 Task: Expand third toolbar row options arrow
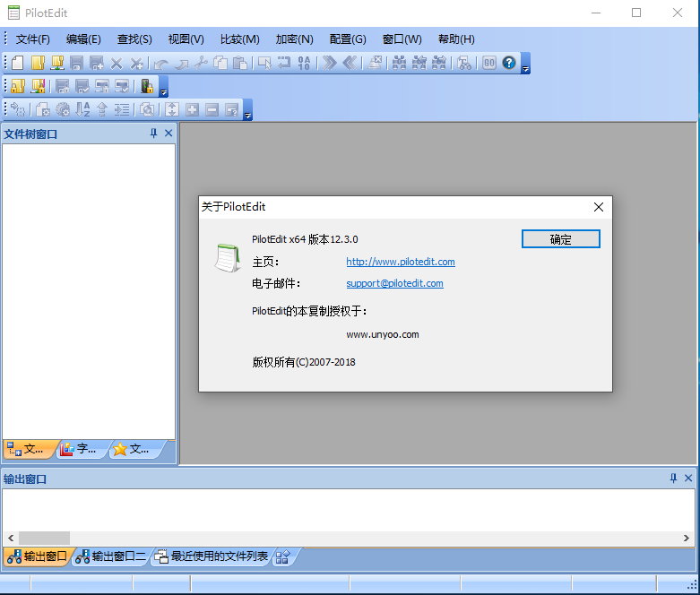pos(247,114)
